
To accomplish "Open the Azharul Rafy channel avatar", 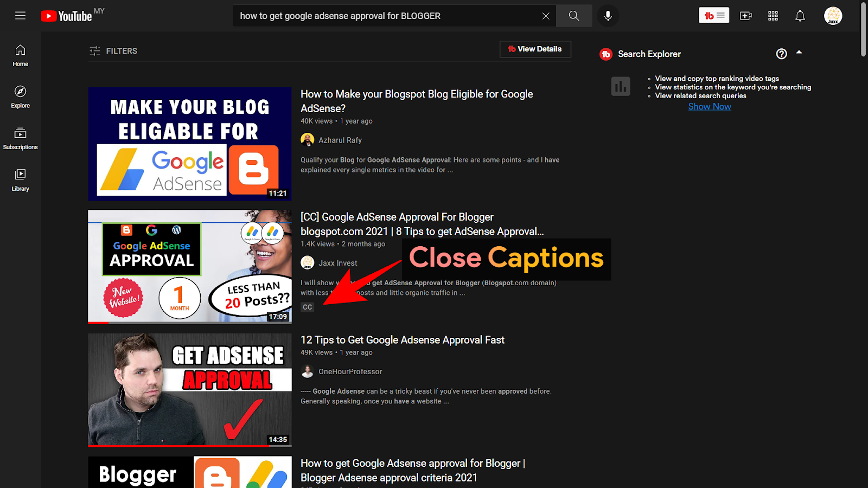I will tap(308, 140).
